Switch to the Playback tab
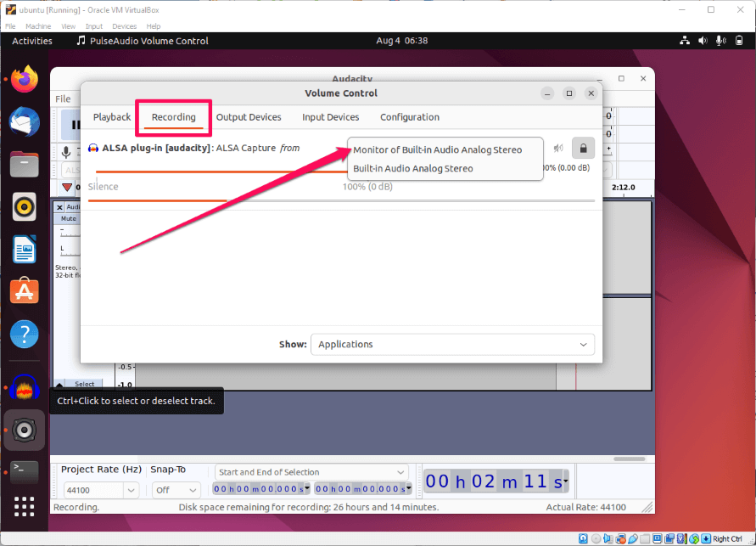Viewport: 756px width, 546px height. pos(112,117)
